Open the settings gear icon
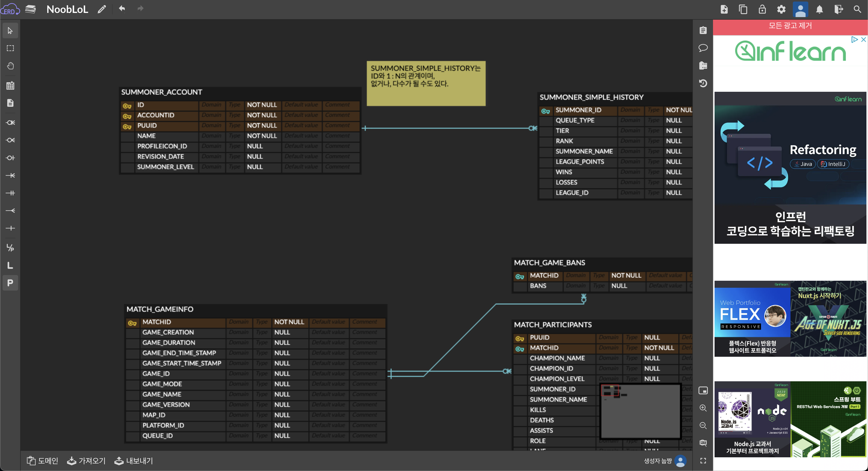868x471 pixels. pyautogui.click(x=781, y=9)
